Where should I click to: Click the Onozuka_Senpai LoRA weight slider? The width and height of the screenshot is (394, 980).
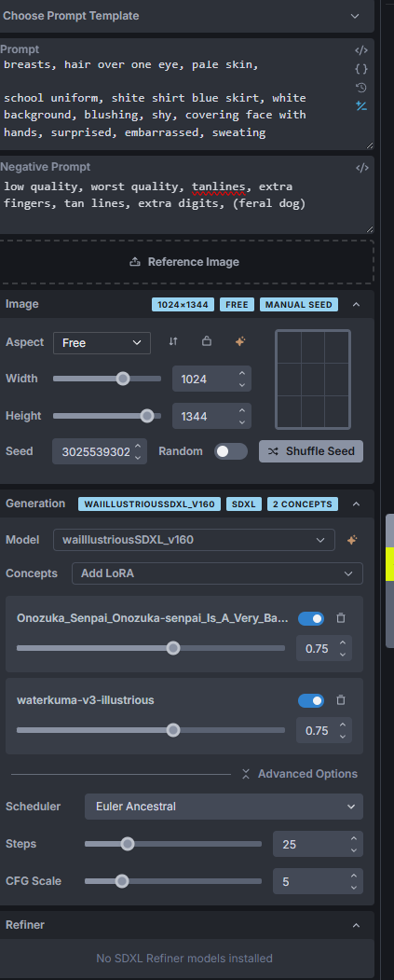151,648
